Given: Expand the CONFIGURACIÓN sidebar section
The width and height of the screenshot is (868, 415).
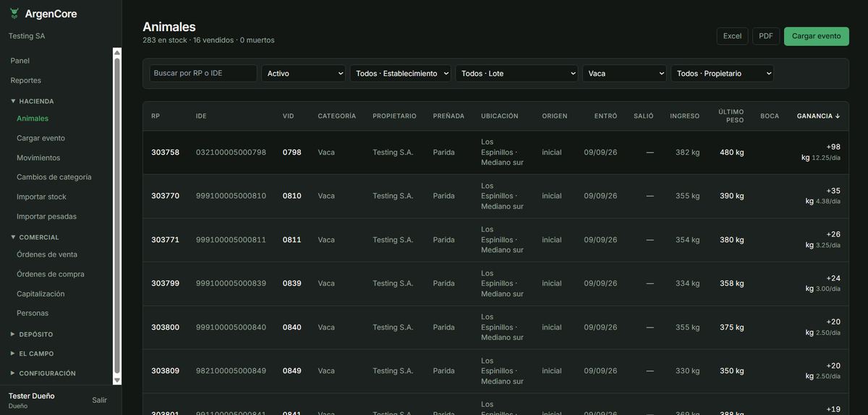Looking at the screenshot, I should click(x=43, y=373).
